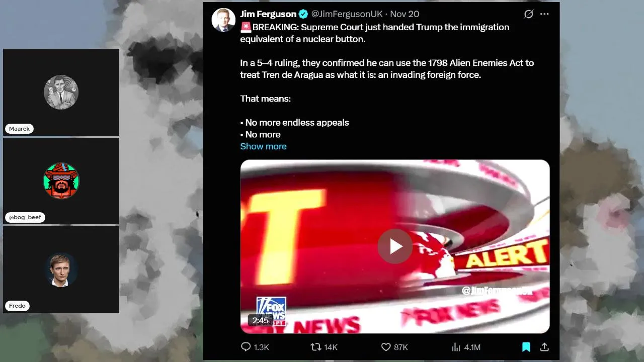Click the 2:45 video duration badge
Screen dimensions: 644x362
[261, 320]
